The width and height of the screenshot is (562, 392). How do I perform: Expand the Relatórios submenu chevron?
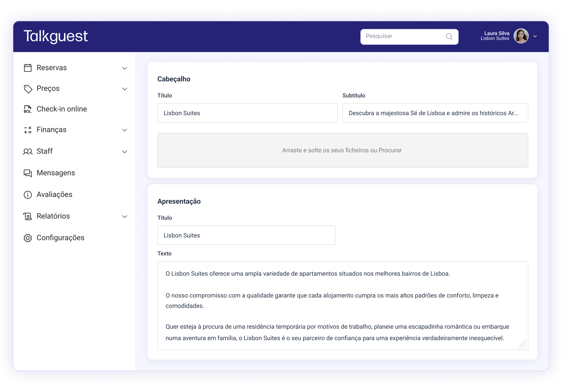click(125, 217)
